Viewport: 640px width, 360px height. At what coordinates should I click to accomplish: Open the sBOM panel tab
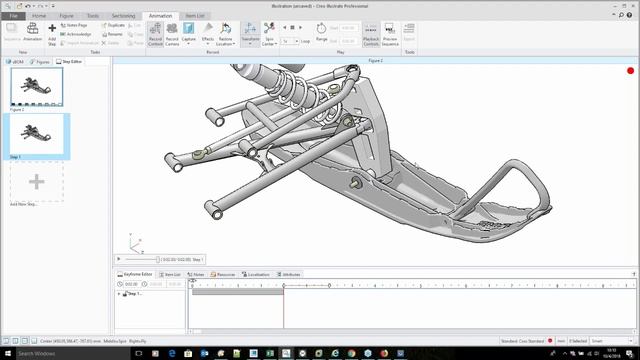click(x=15, y=62)
